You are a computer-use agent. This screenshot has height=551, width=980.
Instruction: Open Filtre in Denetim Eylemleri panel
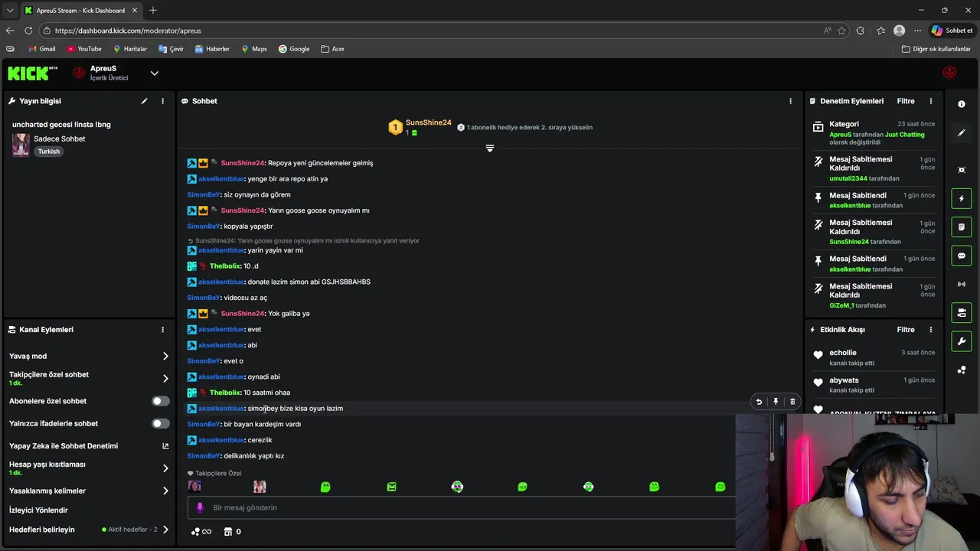pos(906,101)
